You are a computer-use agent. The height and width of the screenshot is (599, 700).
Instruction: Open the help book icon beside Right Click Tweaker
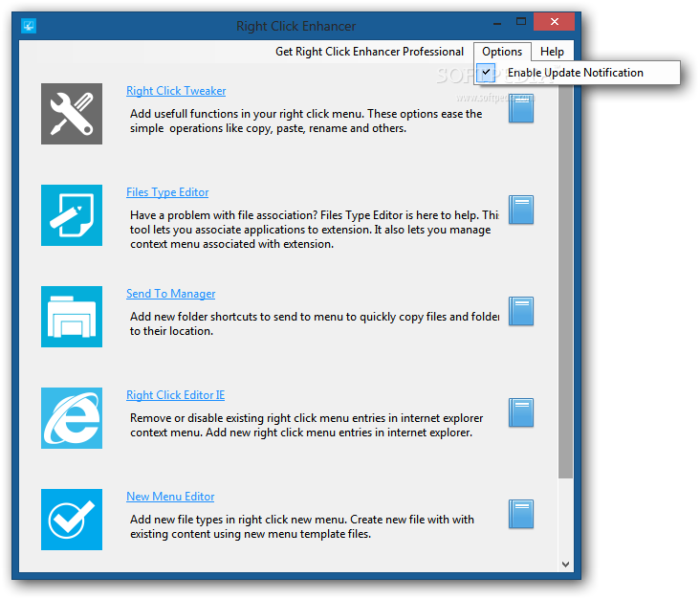pos(521,108)
